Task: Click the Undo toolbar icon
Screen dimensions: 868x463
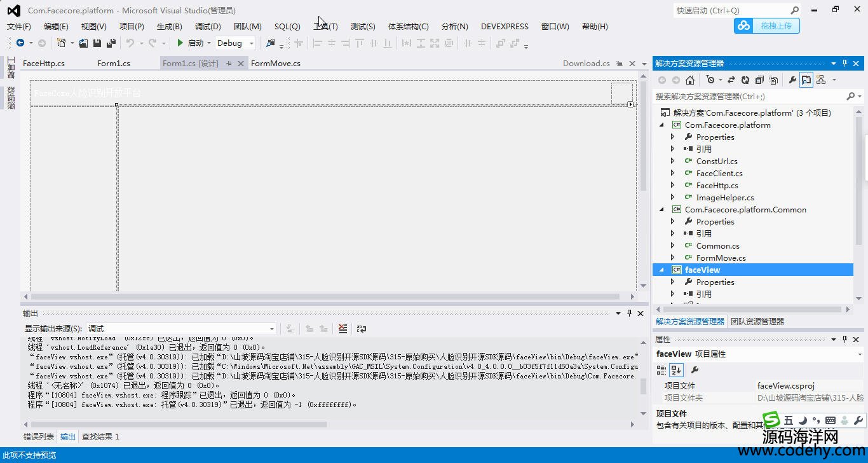Action: pyautogui.click(x=130, y=43)
